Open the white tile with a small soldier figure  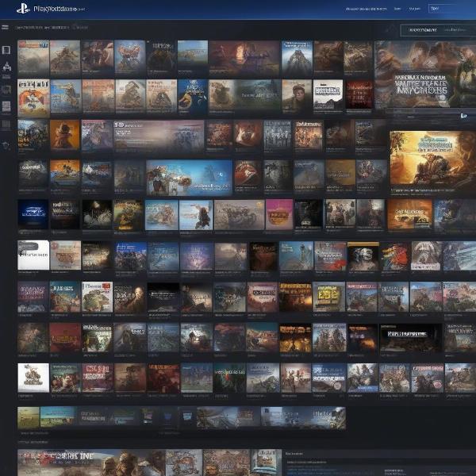33,378
